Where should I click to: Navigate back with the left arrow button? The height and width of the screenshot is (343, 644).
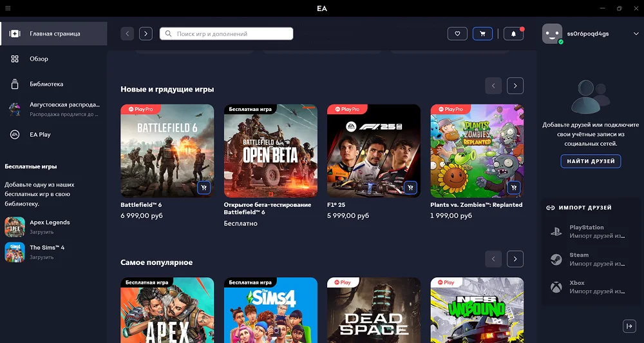[x=128, y=34]
